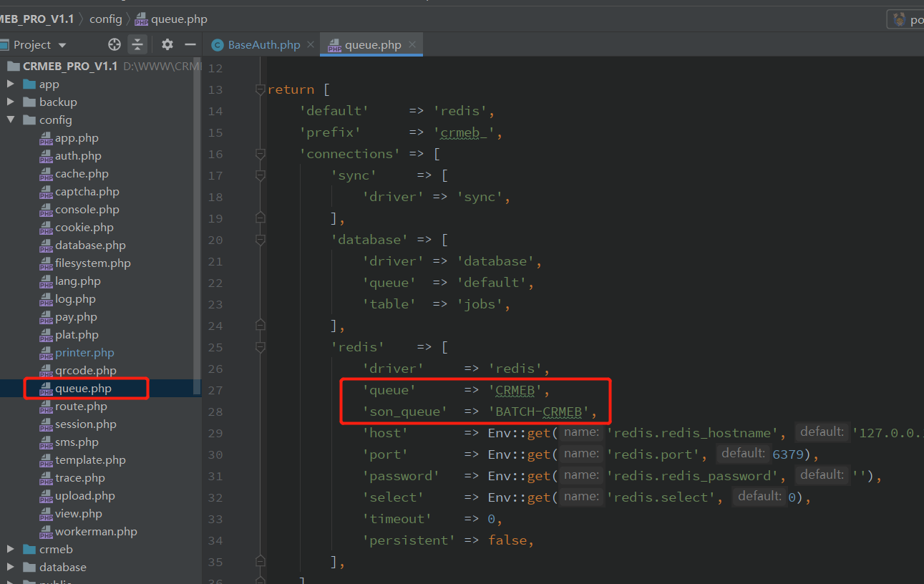Click the 6379 default port value
Viewport: 924px width, 584px height.
788,454
